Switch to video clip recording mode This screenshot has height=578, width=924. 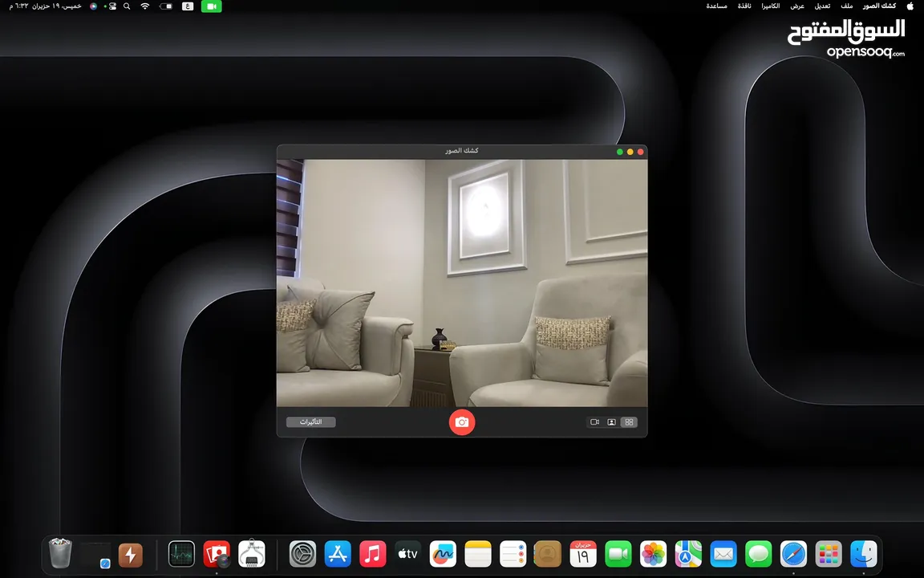coord(594,422)
